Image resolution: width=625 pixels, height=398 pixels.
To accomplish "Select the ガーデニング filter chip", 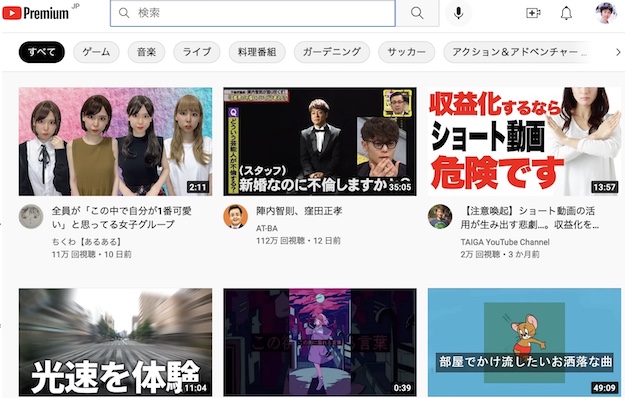I will click(332, 52).
